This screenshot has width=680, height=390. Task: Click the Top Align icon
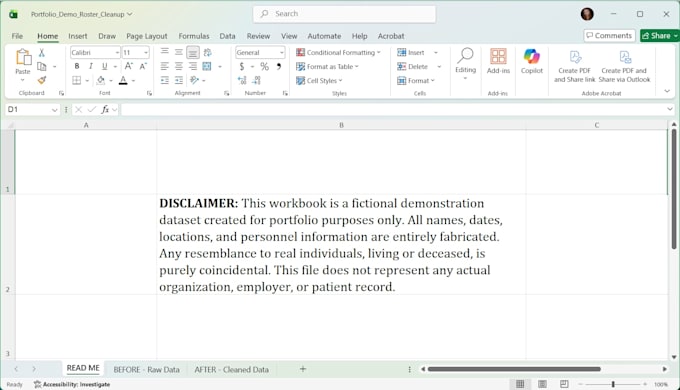[165, 52]
